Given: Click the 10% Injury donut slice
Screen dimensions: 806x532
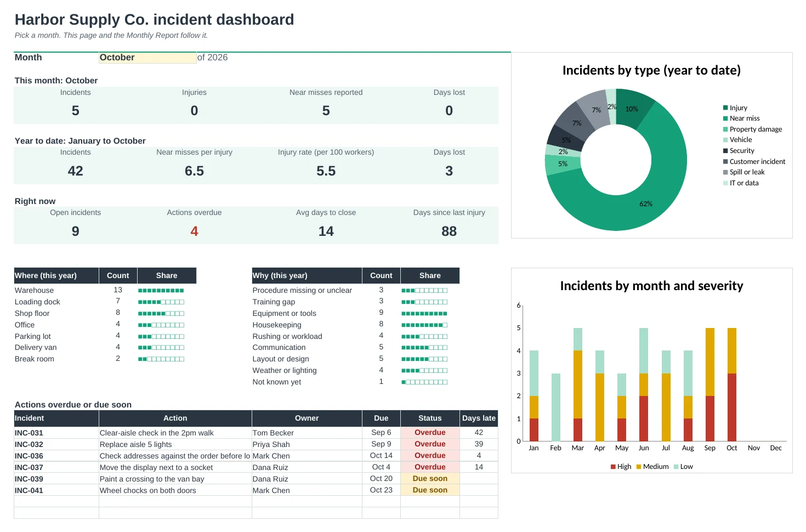Looking at the screenshot, I should pyautogui.click(x=633, y=109).
